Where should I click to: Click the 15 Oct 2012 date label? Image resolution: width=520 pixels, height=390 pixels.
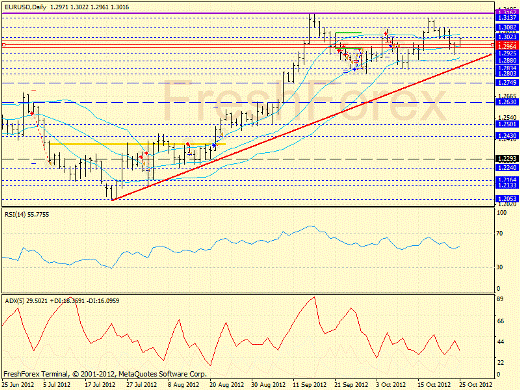(434, 385)
